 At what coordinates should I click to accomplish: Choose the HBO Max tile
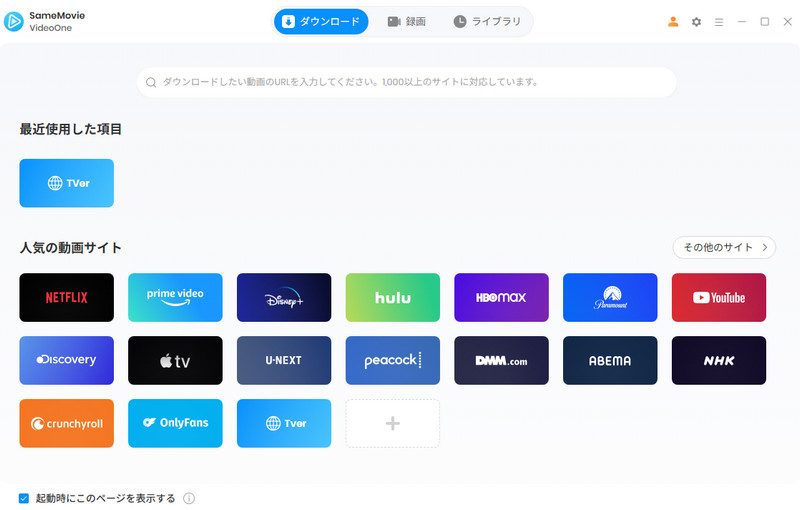[501, 297]
